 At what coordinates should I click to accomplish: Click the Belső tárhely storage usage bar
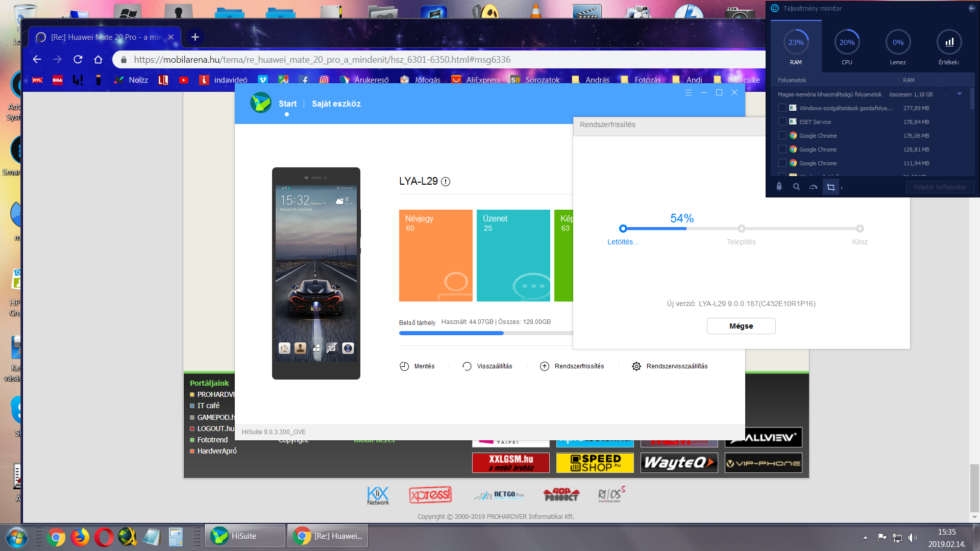[x=486, y=333]
